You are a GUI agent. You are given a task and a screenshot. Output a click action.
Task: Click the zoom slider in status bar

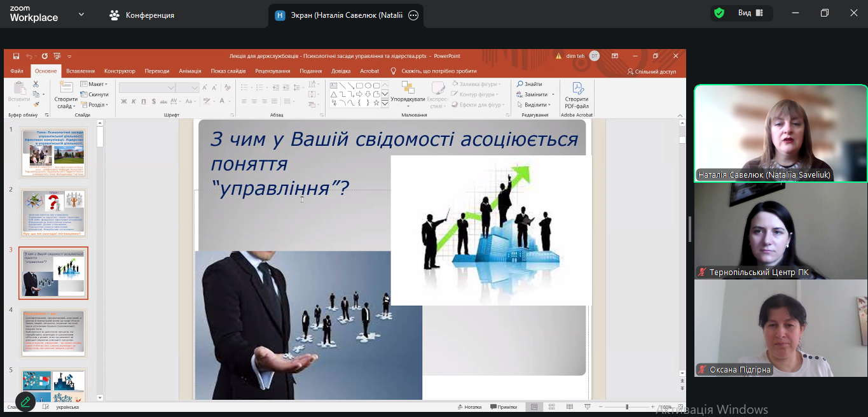point(627,407)
